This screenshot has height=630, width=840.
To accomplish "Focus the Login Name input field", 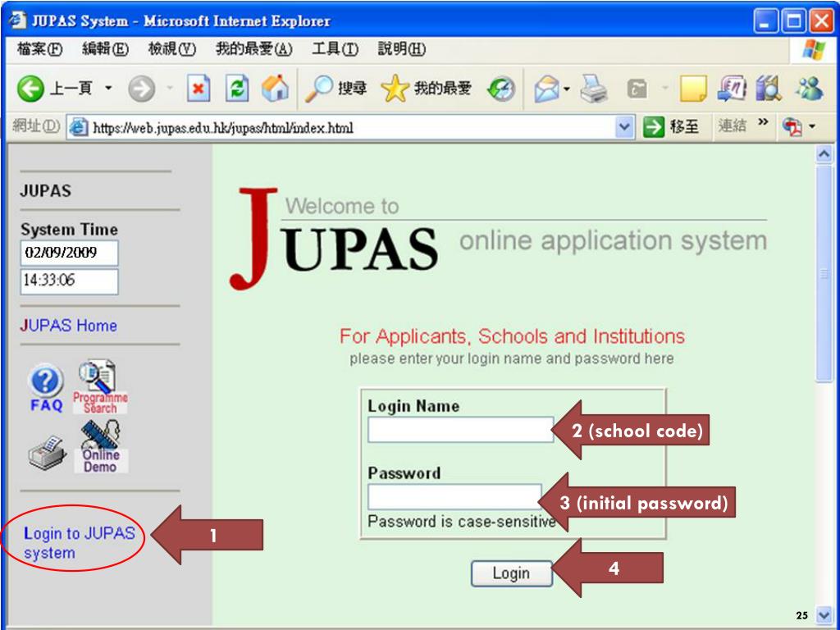I will click(x=461, y=430).
